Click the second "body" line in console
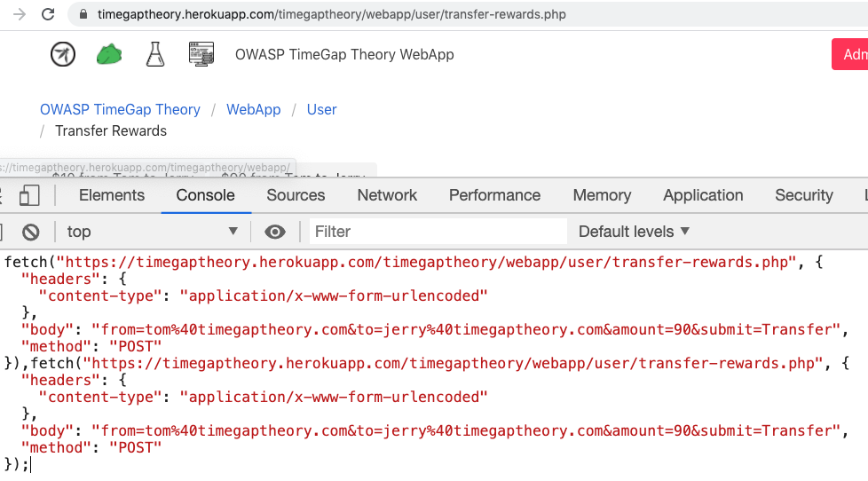This screenshot has width=868, height=481. (435, 430)
